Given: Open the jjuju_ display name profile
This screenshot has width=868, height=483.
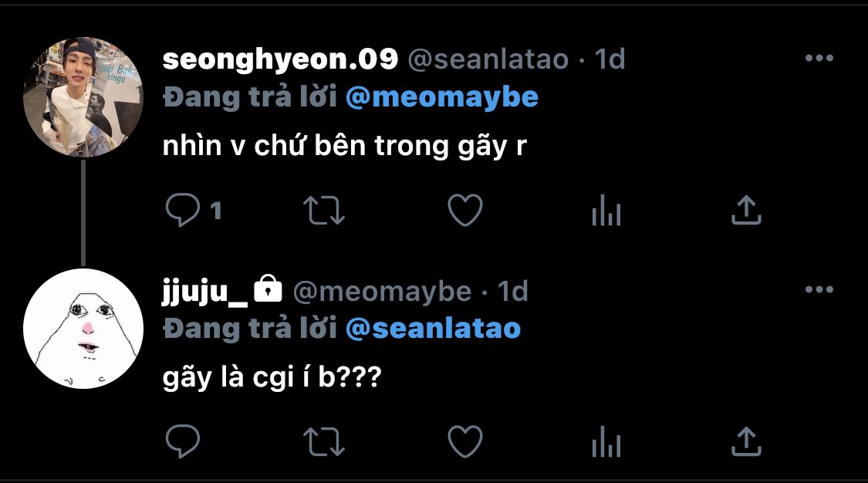Looking at the screenshot, I should pyautogui.click(x=205, y=291).
